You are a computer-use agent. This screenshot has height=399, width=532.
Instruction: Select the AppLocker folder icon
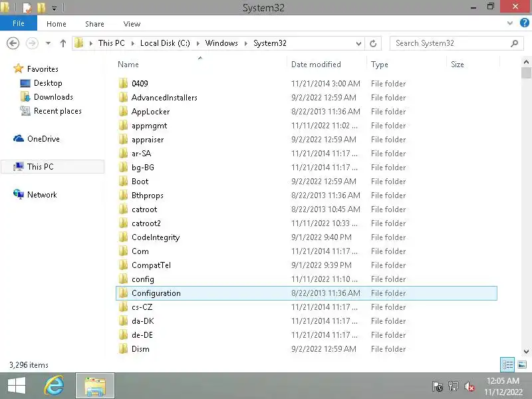point(123,111)
